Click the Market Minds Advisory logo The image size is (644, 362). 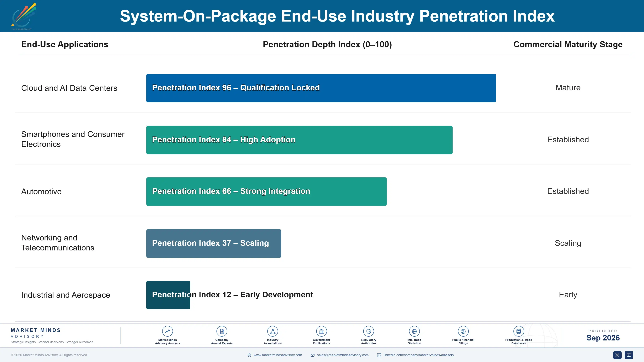point(24,16)
